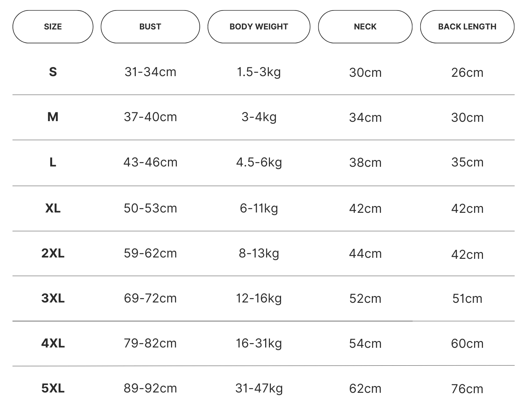
Task: Click the L size row label
Action: click(53, 162)
